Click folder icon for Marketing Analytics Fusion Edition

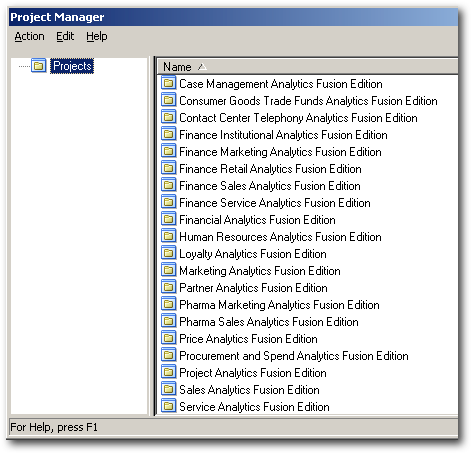(168, 270)
